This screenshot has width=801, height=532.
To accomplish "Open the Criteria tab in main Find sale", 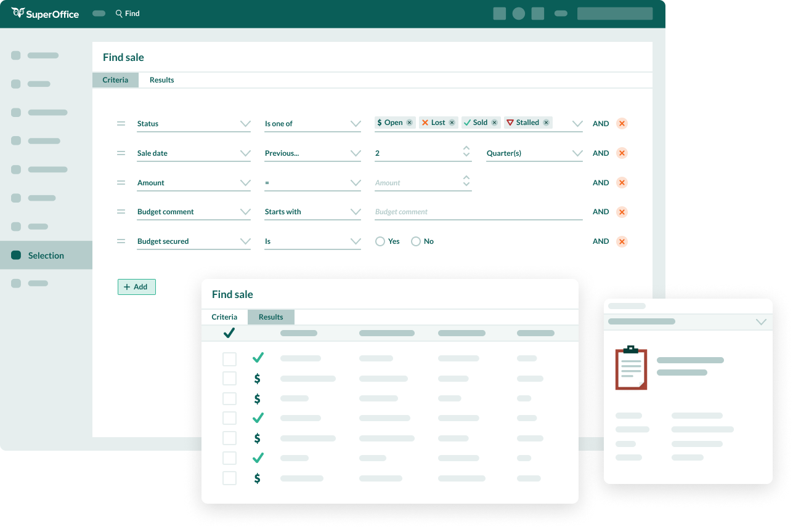I will [116, 80].
